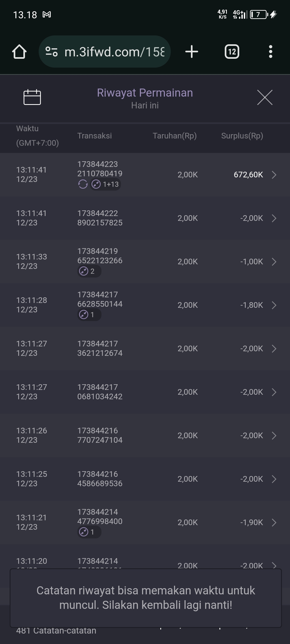Open transaction 1738442164586689536 row

[x=145, y=479]
